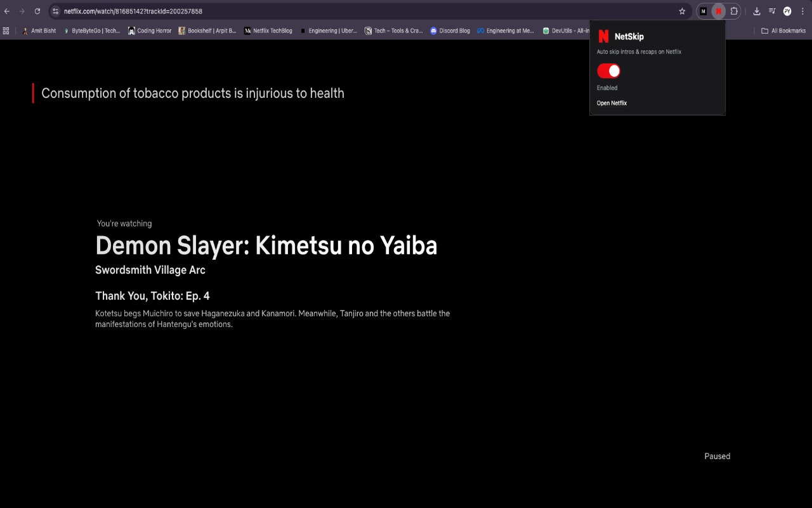Open the Bookshelf Arpit B bookmark
The height and width of the screenshot is (508, 812).
pos(207,30)
